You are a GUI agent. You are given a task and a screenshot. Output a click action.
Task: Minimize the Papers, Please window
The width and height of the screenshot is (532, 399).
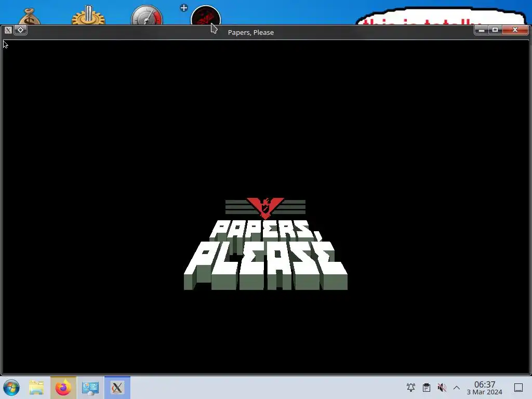tap(481, 30)
